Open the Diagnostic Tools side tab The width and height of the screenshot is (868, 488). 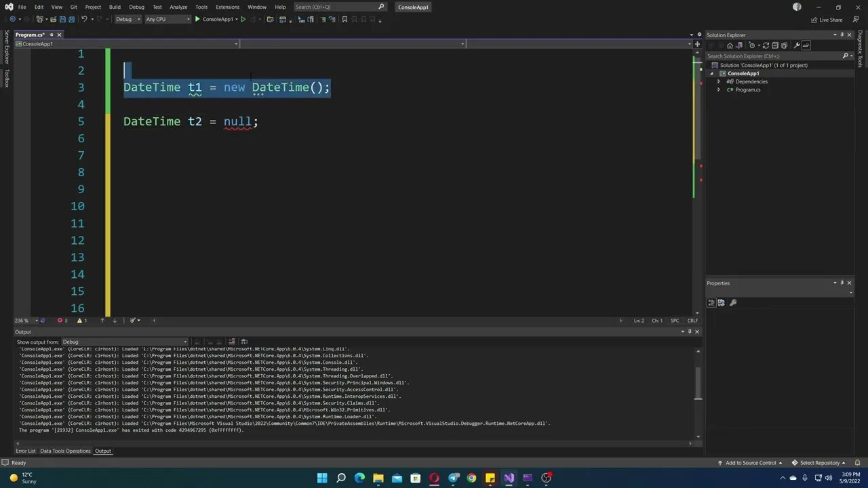pos(860,49)
